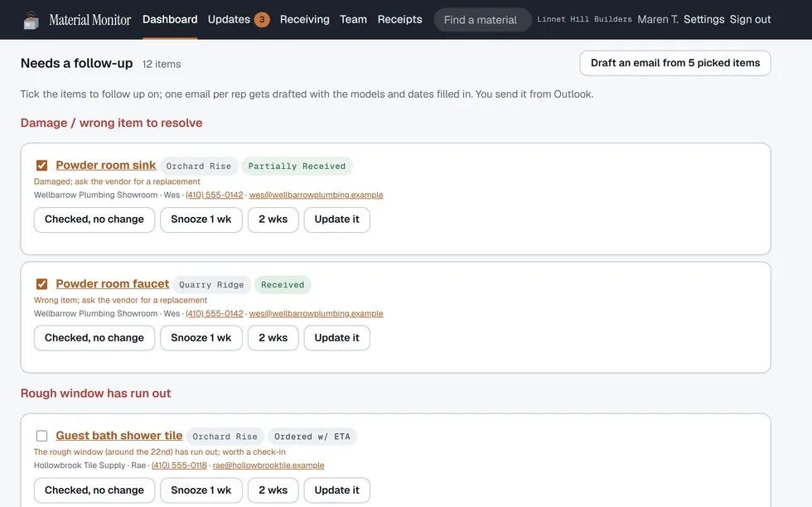This screenshot has height=507, width=812.
Task: Click the Damage / wrong item to resolve heading
Action: 111,123
